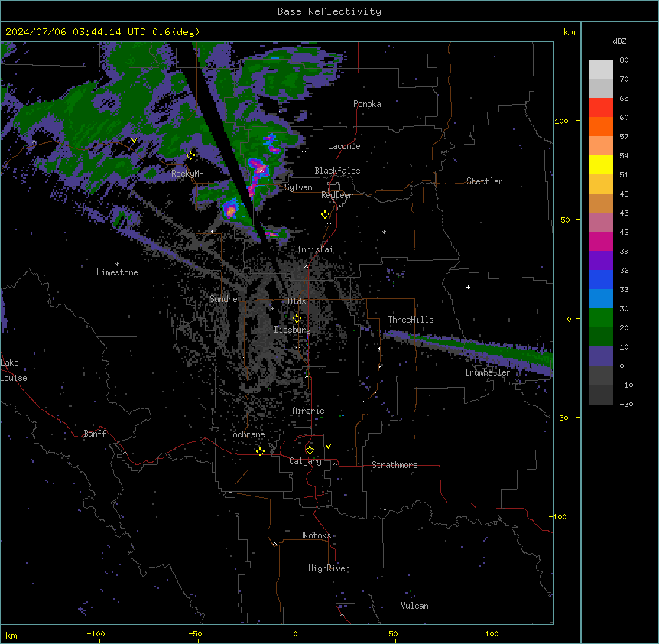Screen dimensions: 659x644
Task: Click the Sylvan label on the map
Action: [x=298, y=187]
